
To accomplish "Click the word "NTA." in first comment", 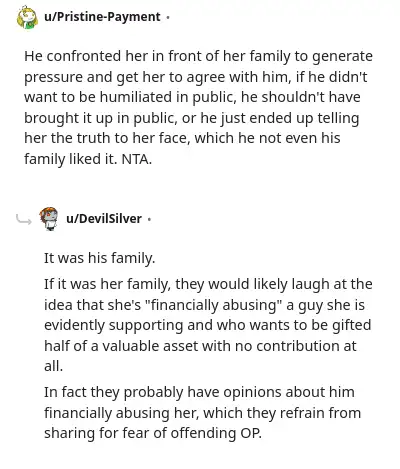I will 137,159.
